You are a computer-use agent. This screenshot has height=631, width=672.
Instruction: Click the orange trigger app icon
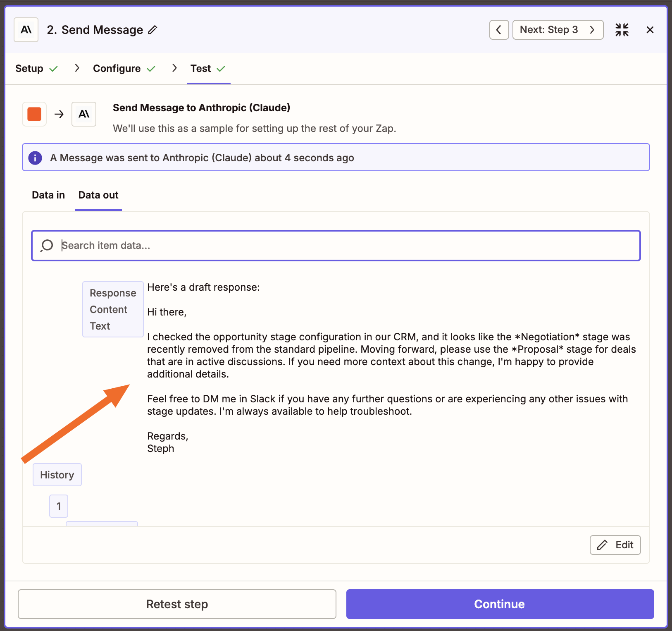point(34,114)
